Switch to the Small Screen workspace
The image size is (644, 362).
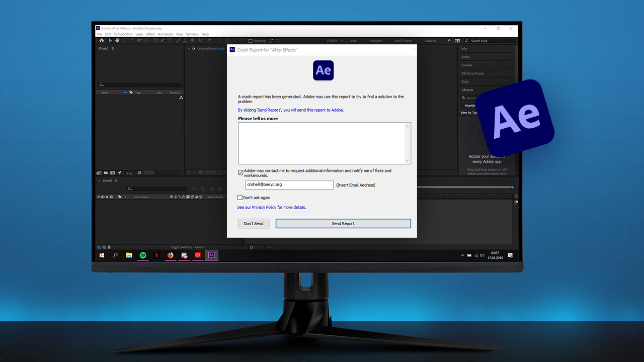[403, 41]
